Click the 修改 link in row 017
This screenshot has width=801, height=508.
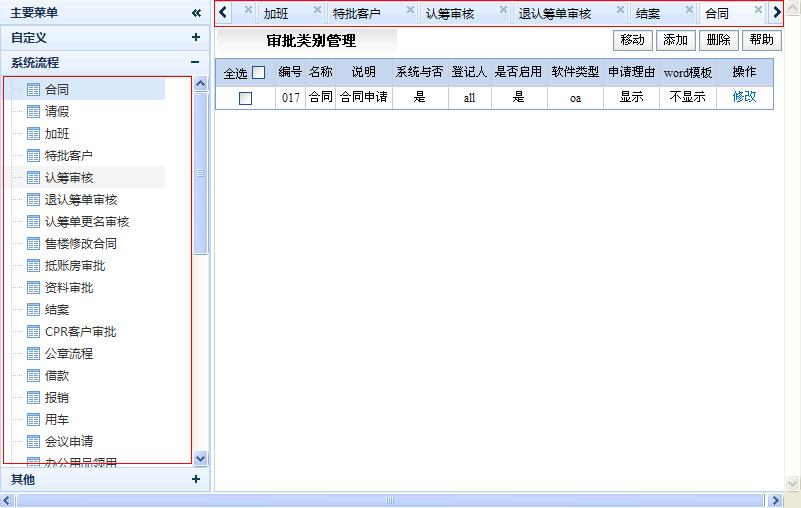coord(744,97)
